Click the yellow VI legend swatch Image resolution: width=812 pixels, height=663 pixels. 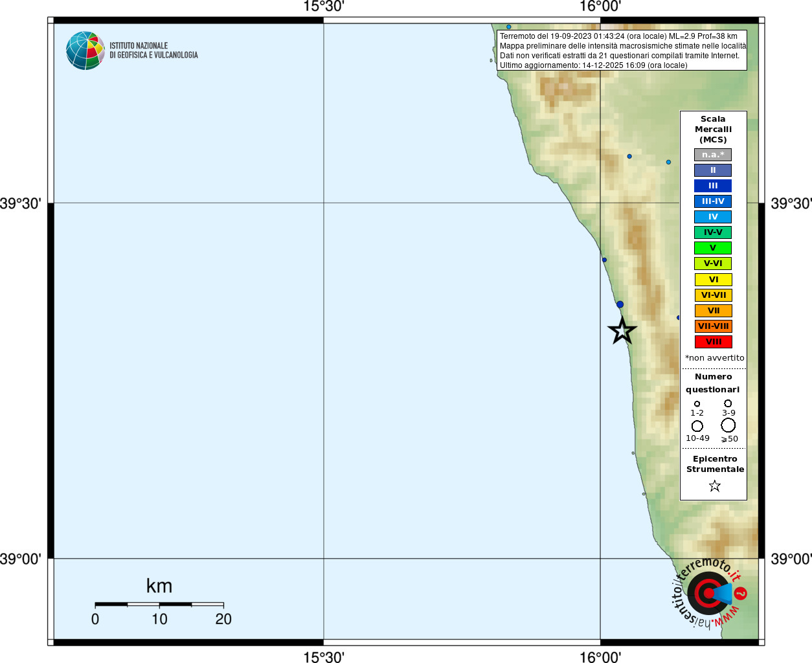713,280
